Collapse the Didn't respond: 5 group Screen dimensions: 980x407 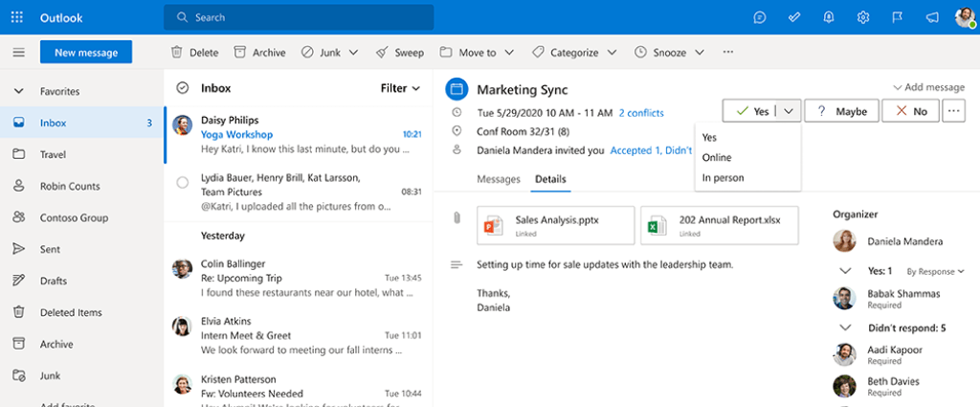click(846, 328)
